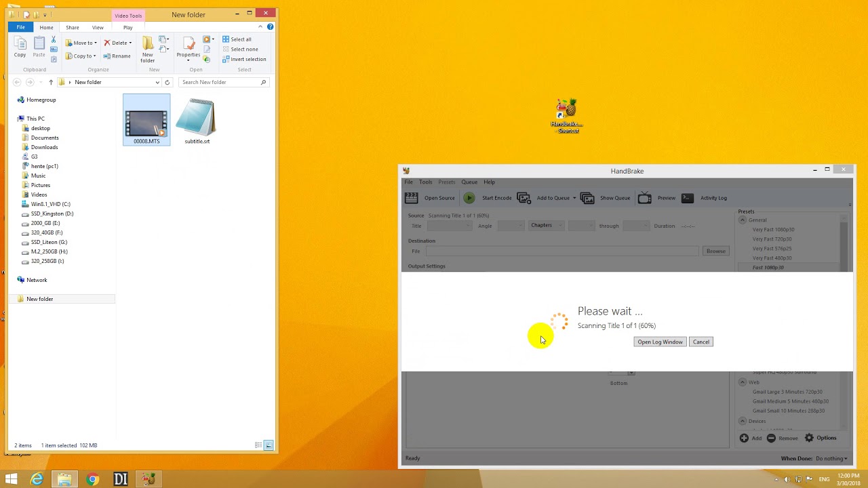Click the Network item in the navigation pane

tap(37, 280)
